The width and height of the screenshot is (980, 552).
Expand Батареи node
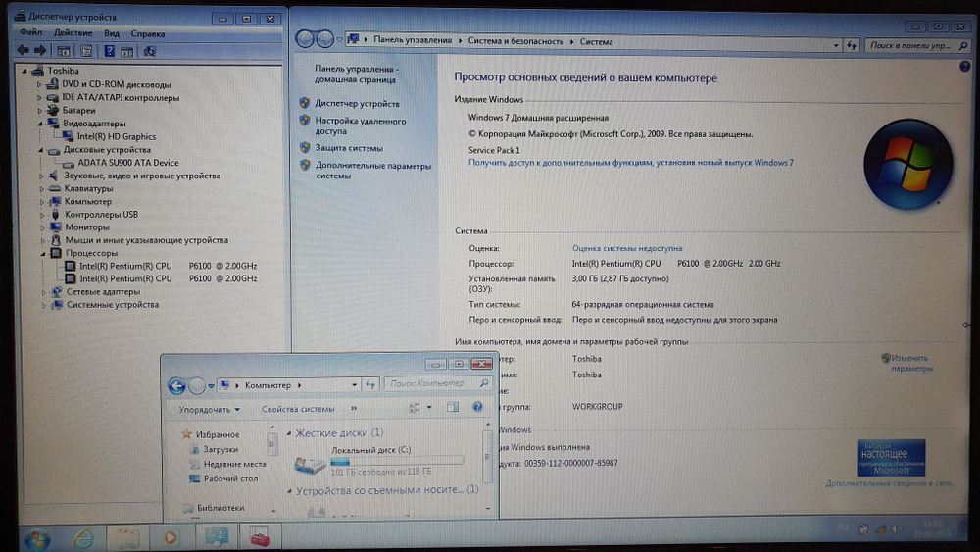40,111
